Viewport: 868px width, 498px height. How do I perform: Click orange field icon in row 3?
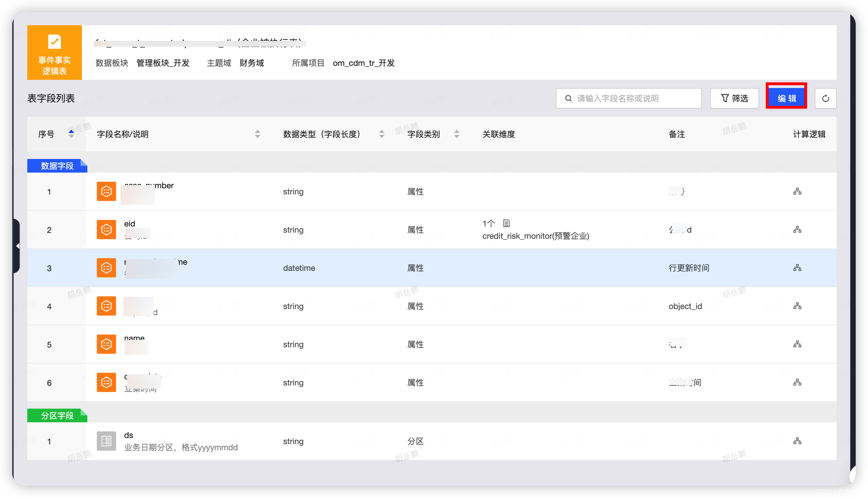pos(106,267)
